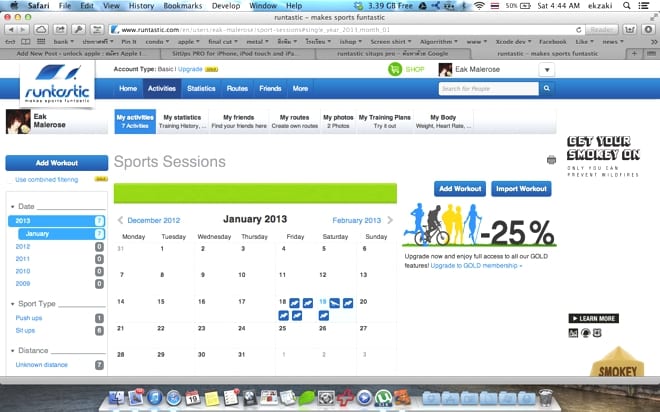Show bookmarks with the open-book icon

tap(26, 42)
